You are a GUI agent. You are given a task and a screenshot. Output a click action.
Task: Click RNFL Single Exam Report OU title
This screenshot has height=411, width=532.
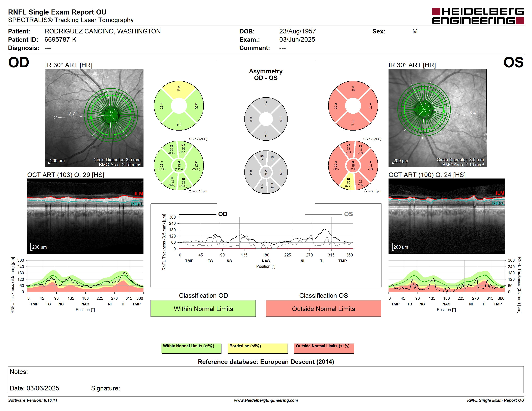57,12
